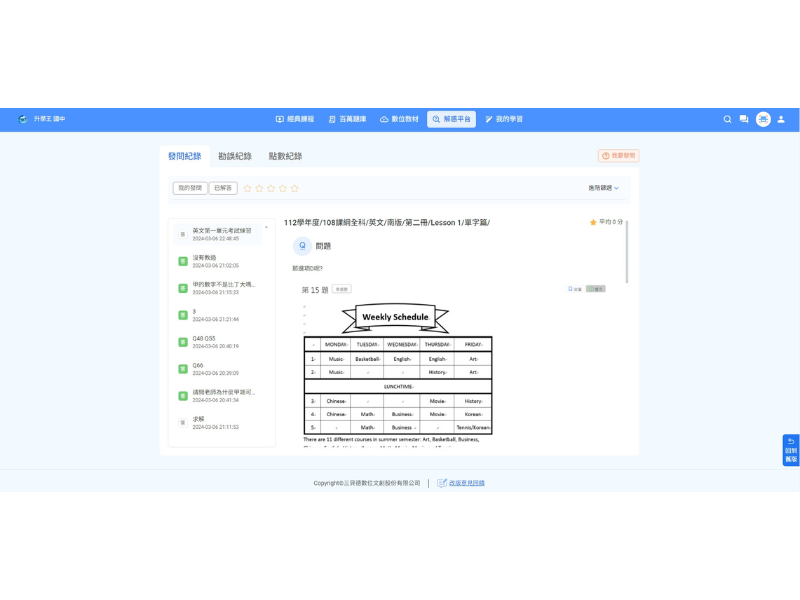The image size is (800, 600).
Task: Click the fifth star in filter row
Action: pyautogui.click(x=294, y=188)
